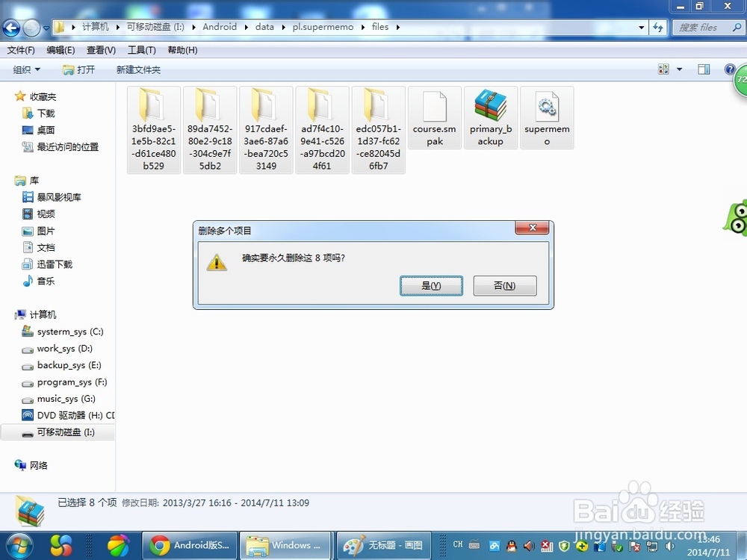The height and width of the screenshot is (560, 747).
Task: Click data in the address breadcrumb
Action: click(x=264, y=27)
